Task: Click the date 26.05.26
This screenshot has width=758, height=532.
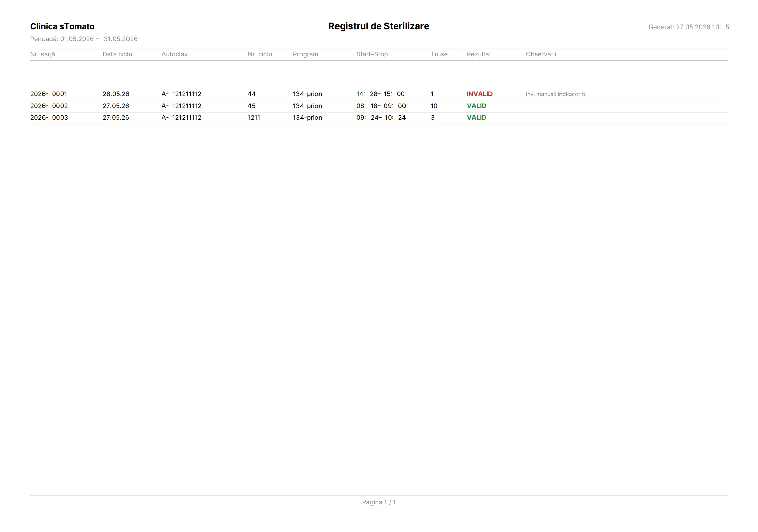Action: [116, 94]
